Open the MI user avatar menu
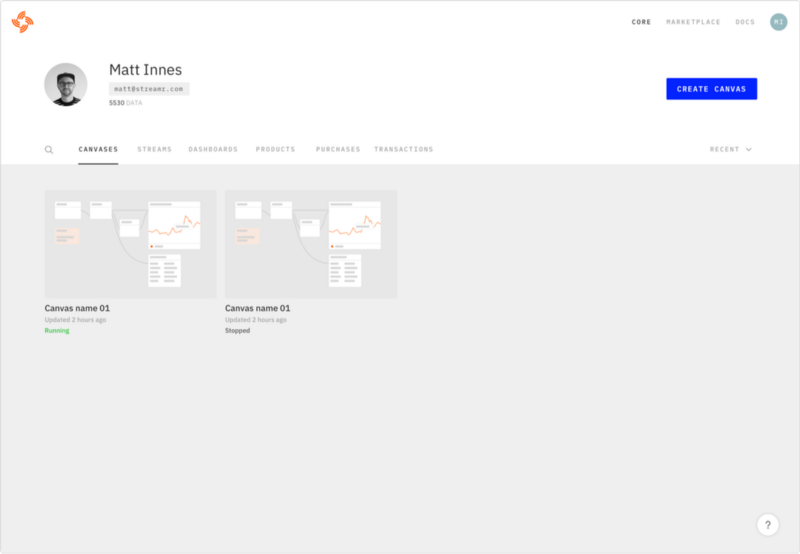The width and height of the screenshot is (800, 554). pyautogui.click(x=778, y=22)
